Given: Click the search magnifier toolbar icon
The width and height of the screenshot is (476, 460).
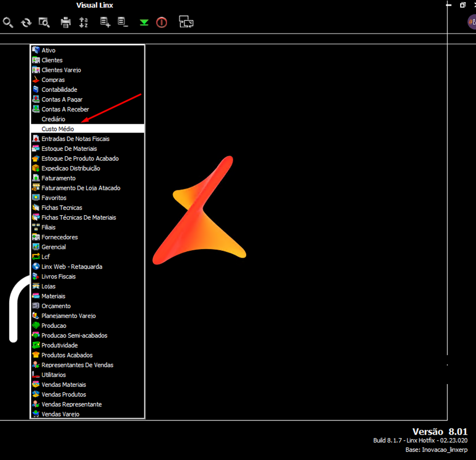Looking at the screenshot, I should pyautogui.click(x=8, y=23).
